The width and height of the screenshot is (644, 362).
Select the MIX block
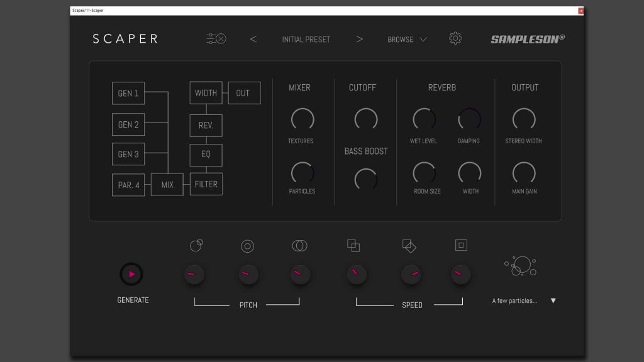tap(167, 185)
